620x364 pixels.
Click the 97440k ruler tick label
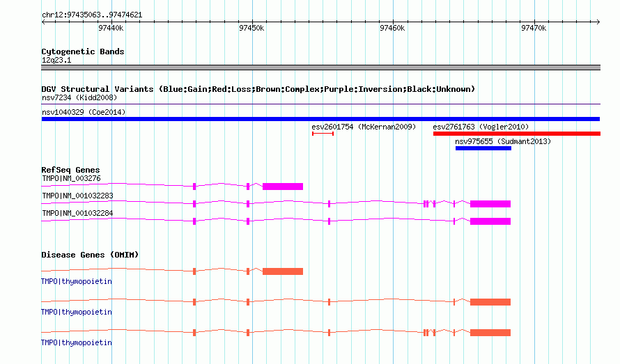[111, 28]
